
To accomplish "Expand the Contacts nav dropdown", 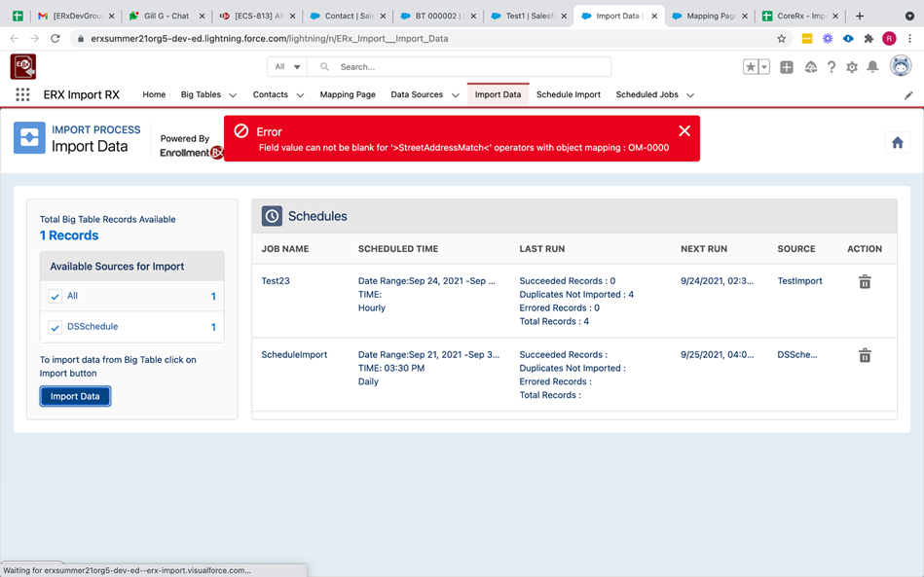I will 300,95.
